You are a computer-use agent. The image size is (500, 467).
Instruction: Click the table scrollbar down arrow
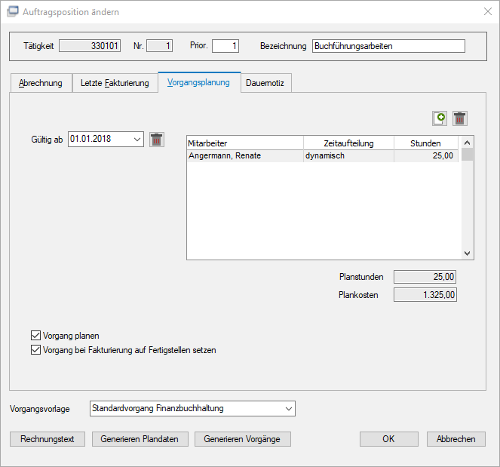coord(467,253)
